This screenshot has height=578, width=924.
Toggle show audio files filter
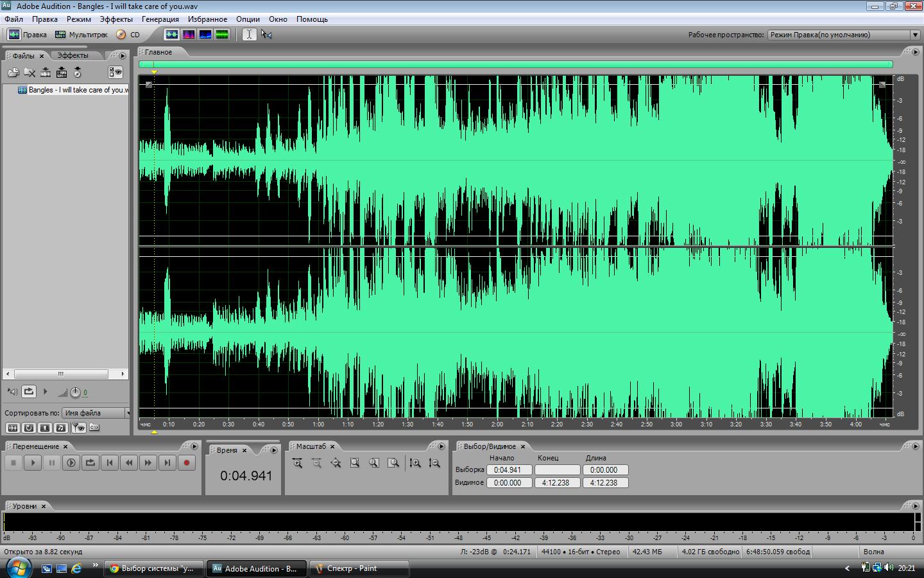point(12,428)
